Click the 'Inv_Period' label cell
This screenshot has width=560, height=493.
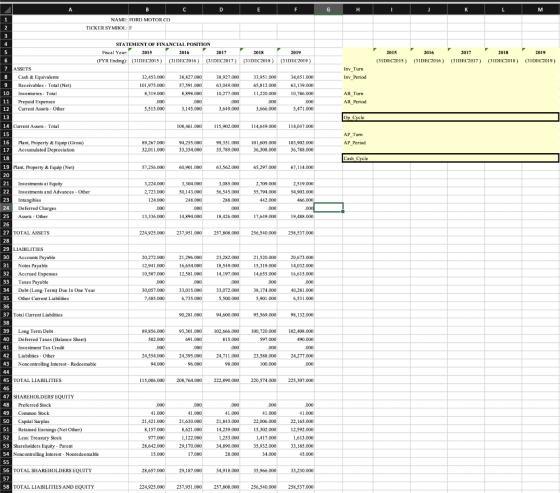coord(355,77)
